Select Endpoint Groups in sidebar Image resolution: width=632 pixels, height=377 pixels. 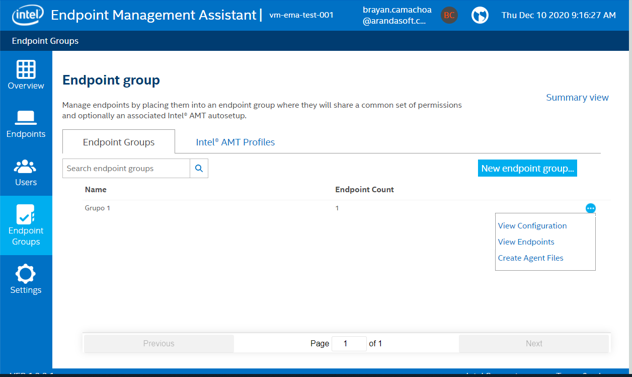click(x=26, y=225)
